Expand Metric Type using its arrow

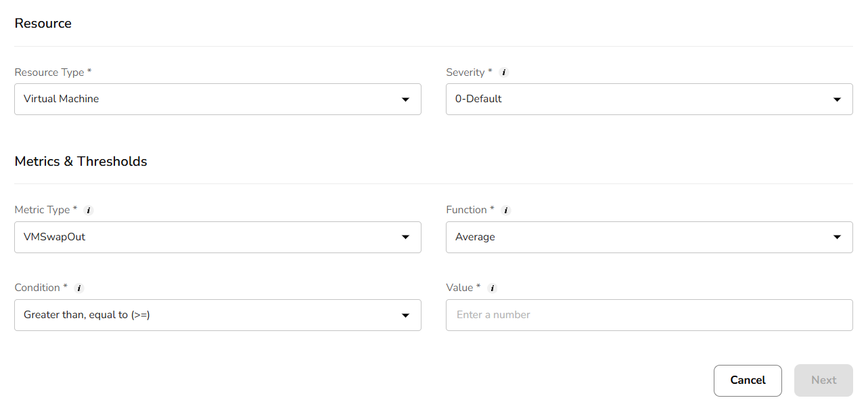405,237
